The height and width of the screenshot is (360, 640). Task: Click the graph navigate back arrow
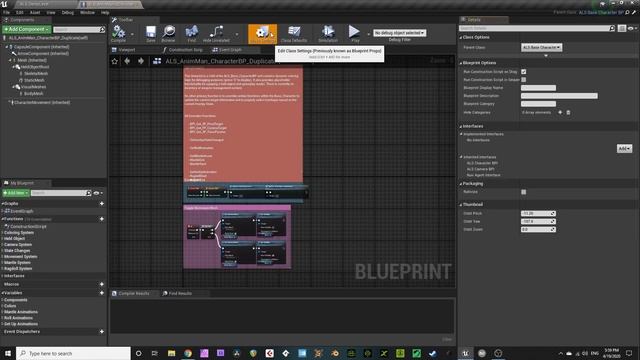coord(127,61)
